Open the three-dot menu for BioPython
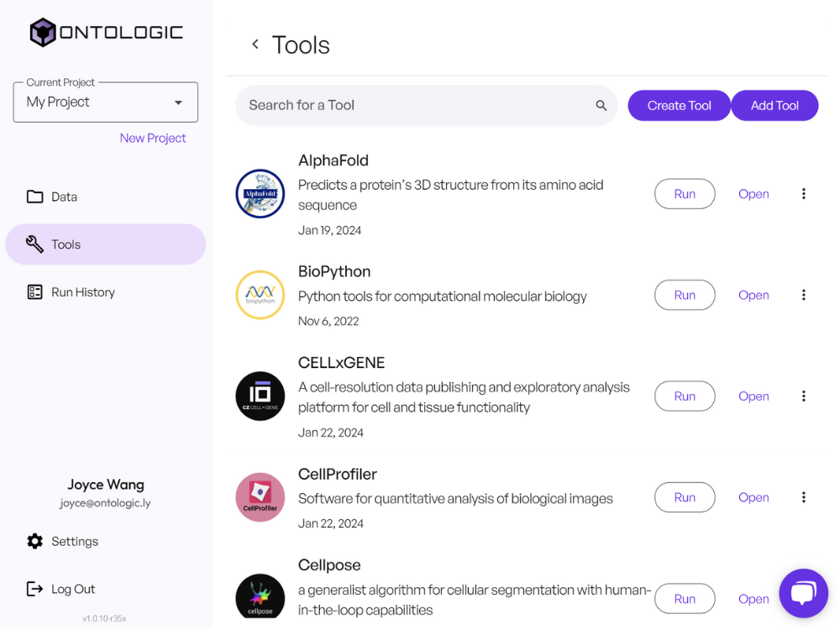Viewport: 840px width, 630px height. [804, 295]
